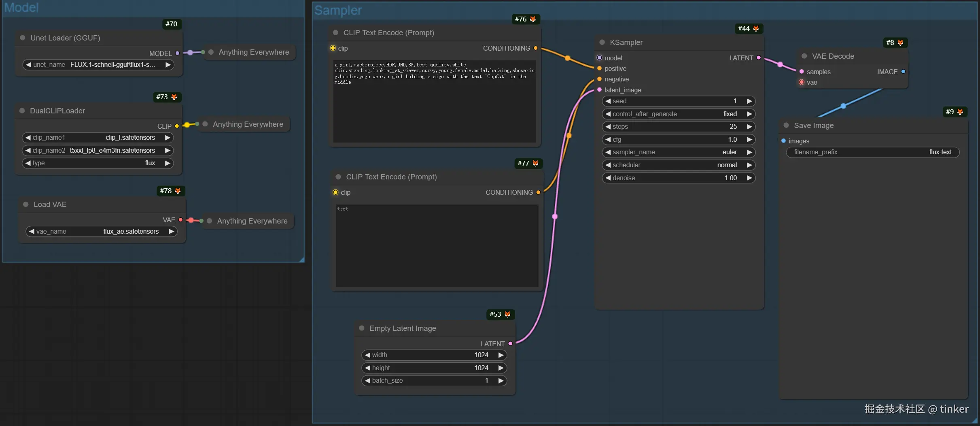Click the empty negative prompt text area
The image size is (980, 426).
pyautogui.click(x=437, y=245)
